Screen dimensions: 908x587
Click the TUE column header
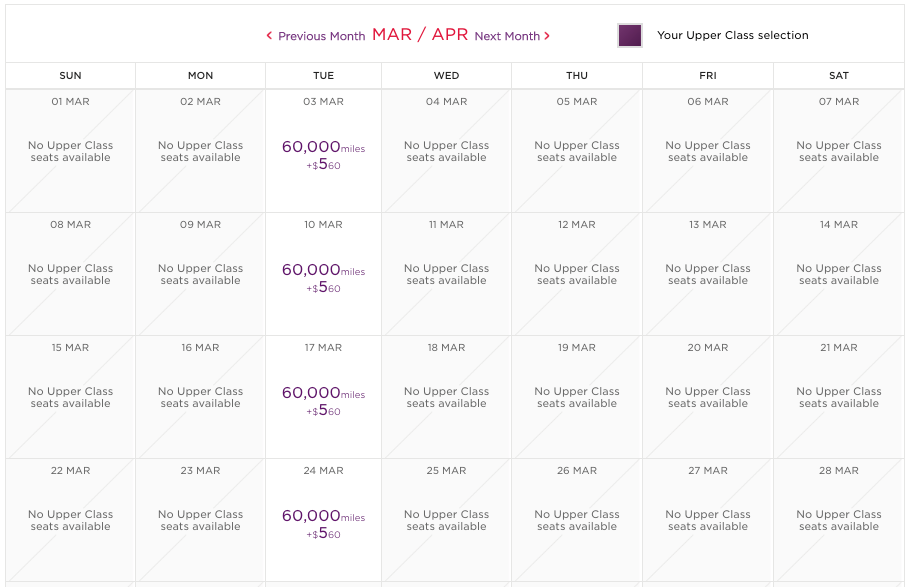pos(323,76)
